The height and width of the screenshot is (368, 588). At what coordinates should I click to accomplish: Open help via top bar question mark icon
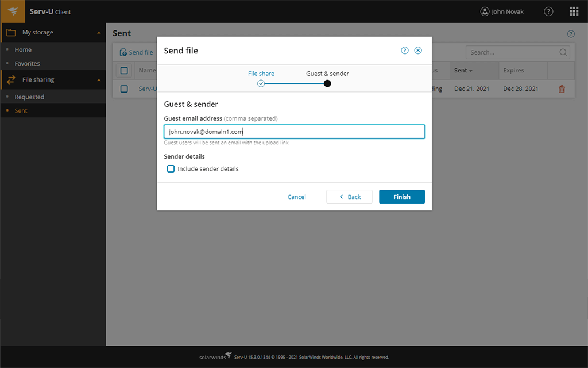tap(548, 11)
